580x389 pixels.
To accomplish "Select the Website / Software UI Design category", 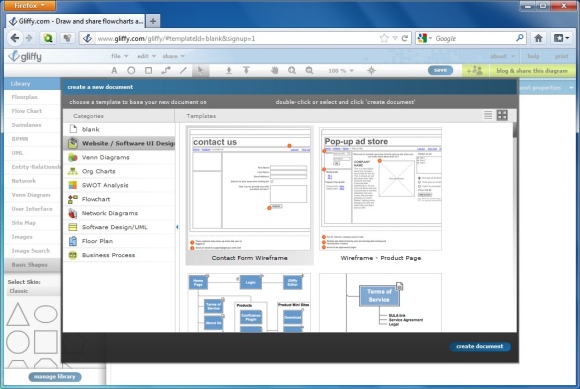I will point(119,143).
